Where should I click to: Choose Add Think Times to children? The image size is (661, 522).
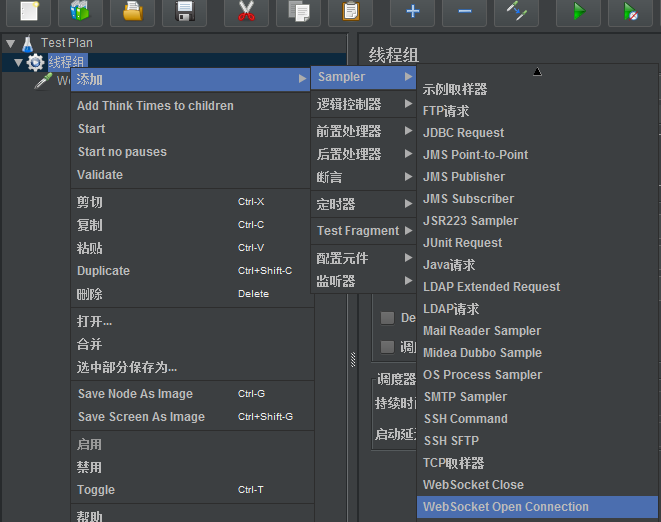[x=190, y=106]
